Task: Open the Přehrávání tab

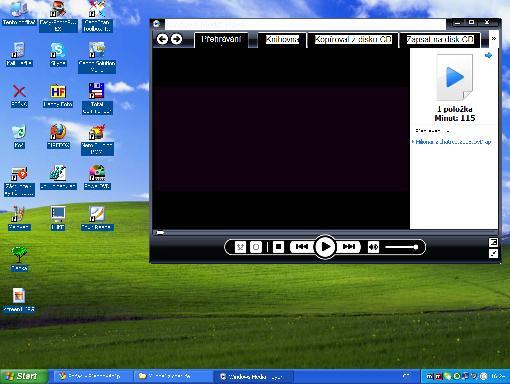Action: tap(221, 40)
